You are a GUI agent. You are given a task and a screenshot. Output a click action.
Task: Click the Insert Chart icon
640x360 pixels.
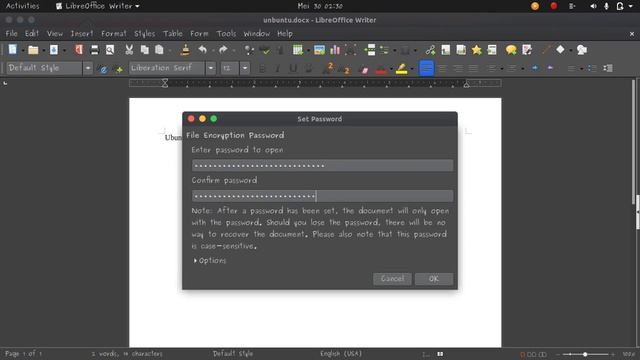(x=335, y=50)
